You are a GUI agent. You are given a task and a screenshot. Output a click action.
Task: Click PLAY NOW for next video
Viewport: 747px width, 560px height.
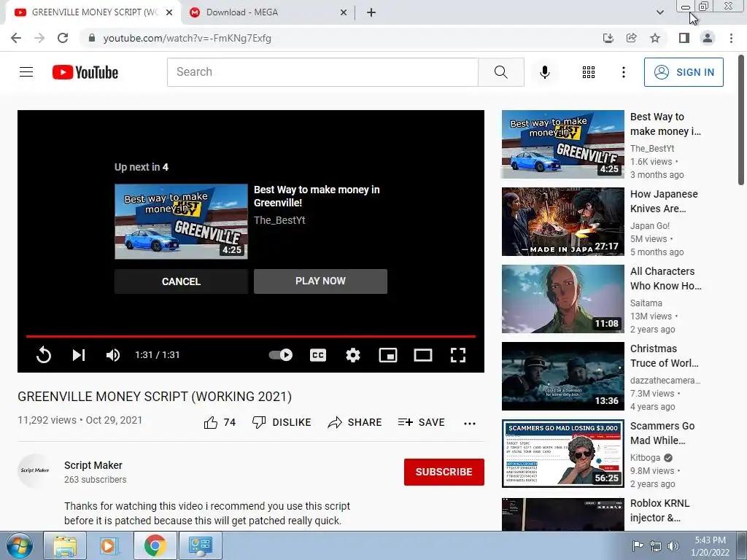click(x=321, y=281)
